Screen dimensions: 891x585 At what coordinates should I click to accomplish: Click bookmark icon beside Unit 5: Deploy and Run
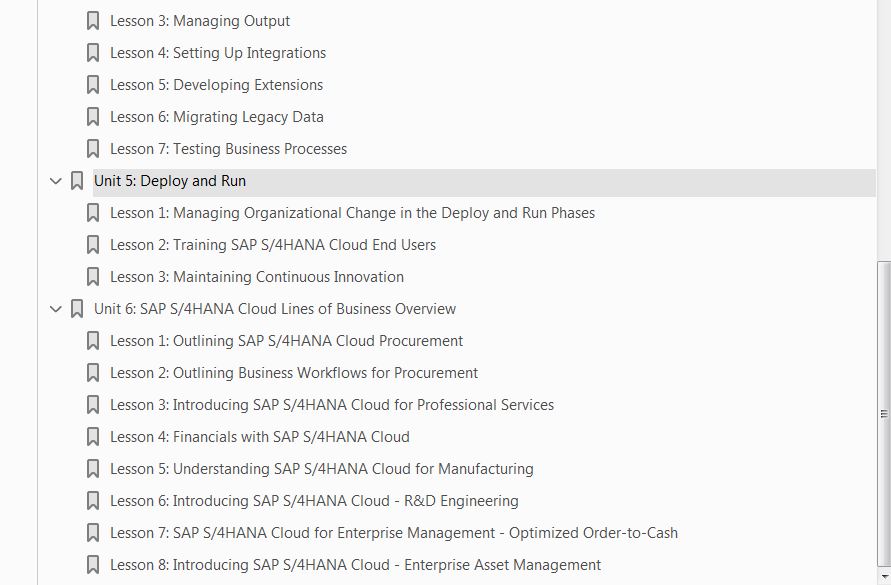pyautogui.click(x=77, y=181)
